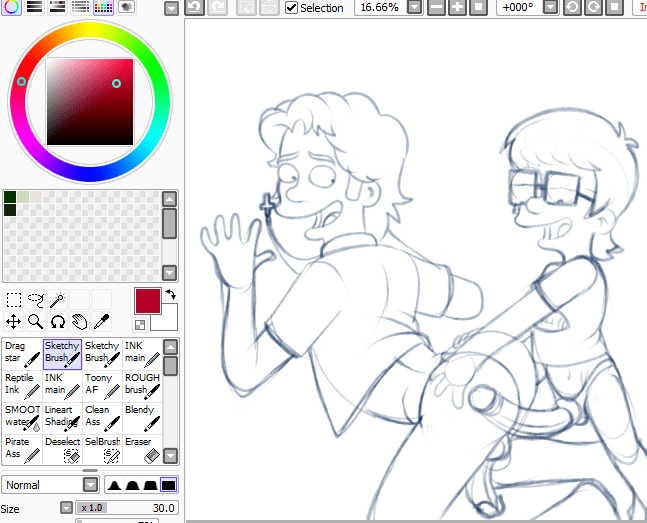Uncheck the Selection checkbox

(x=291, y=7)
